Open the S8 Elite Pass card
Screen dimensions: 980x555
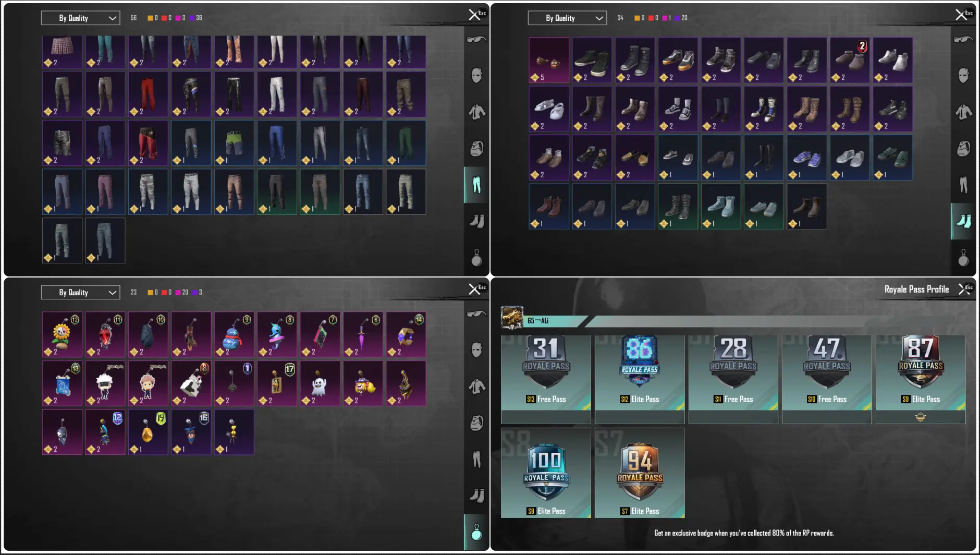pyautogui.click(x=546, y=473)
